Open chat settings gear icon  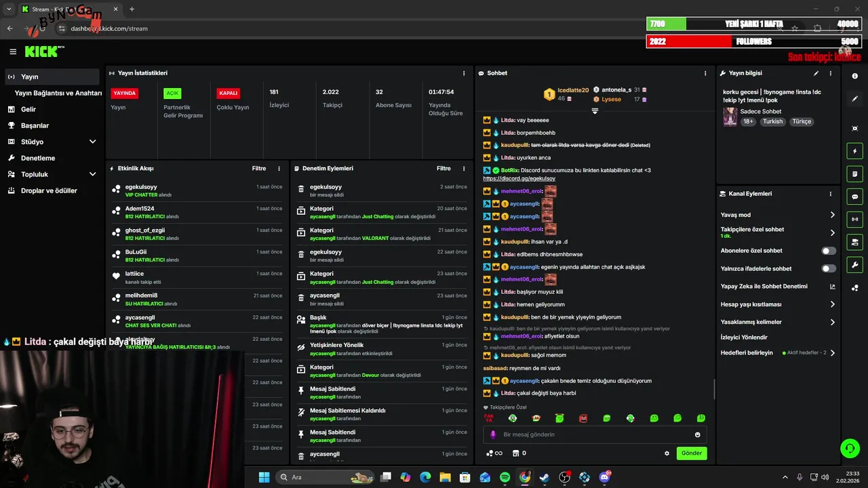click(x=667, y=453)
